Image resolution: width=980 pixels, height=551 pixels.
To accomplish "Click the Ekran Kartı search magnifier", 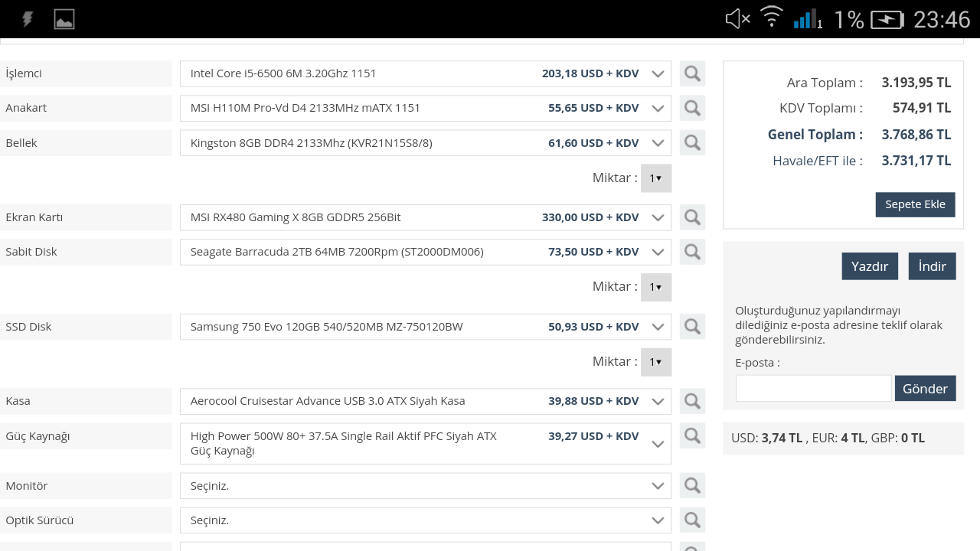I will [692, 217].
